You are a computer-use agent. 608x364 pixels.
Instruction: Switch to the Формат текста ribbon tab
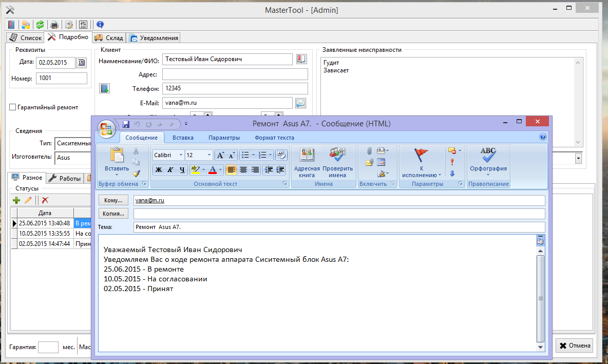tap(275, 138)
